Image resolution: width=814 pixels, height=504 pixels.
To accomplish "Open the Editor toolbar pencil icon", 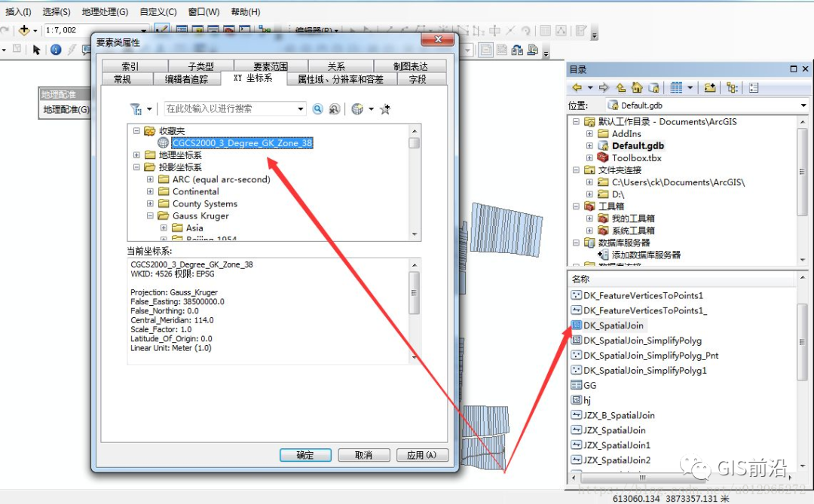I will click(162, 29).
